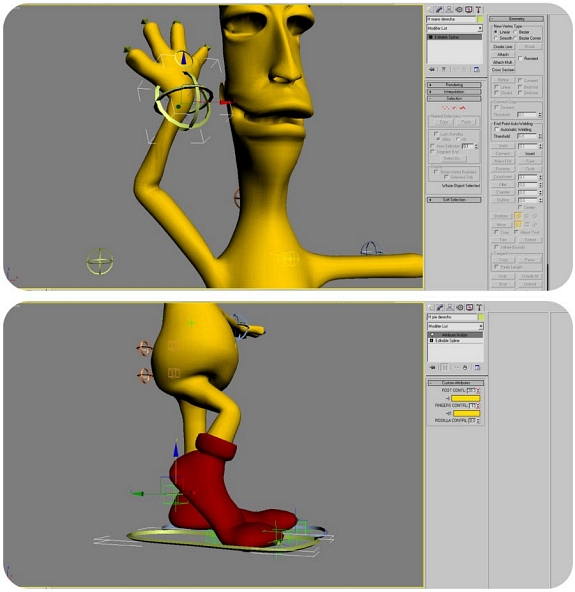The height and width of the screenshot is (592, 575).
Task: Choose the highlighted Union icon beside Boolean
Action: click(518, 216)
